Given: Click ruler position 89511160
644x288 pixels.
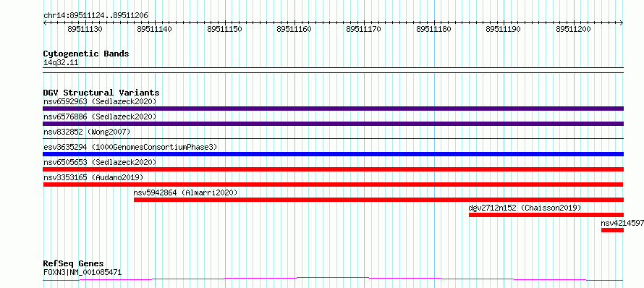Looking at the screenshot, I should point(294,30).
